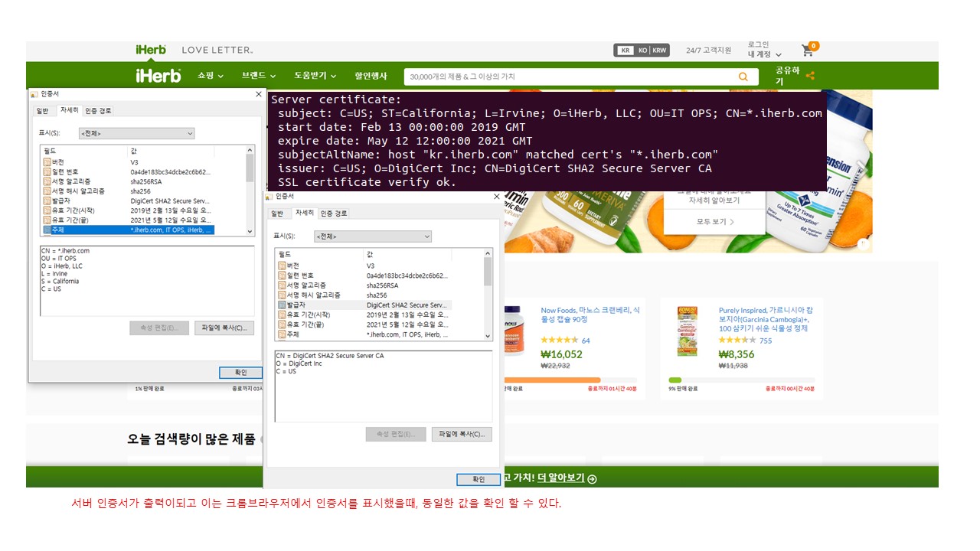This screenshot has height=551, width=980.
Task: Open the 내 계정 account dropdown
Action: pyautogui.click(x=765, y=54)
